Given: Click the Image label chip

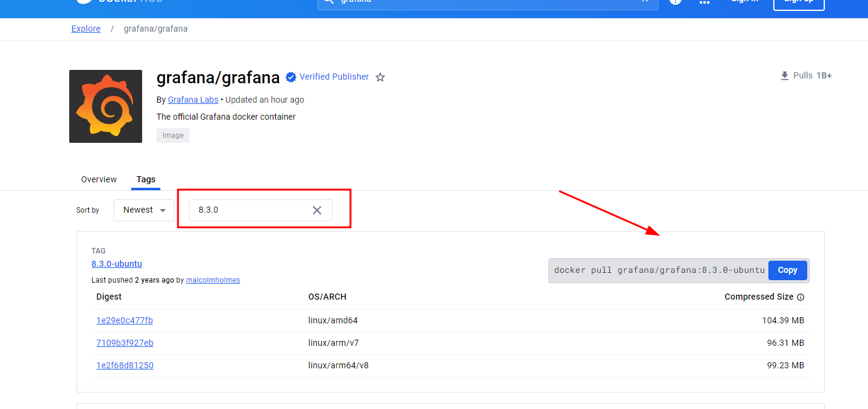Looking at the screenshot, I should pos(173,136).
